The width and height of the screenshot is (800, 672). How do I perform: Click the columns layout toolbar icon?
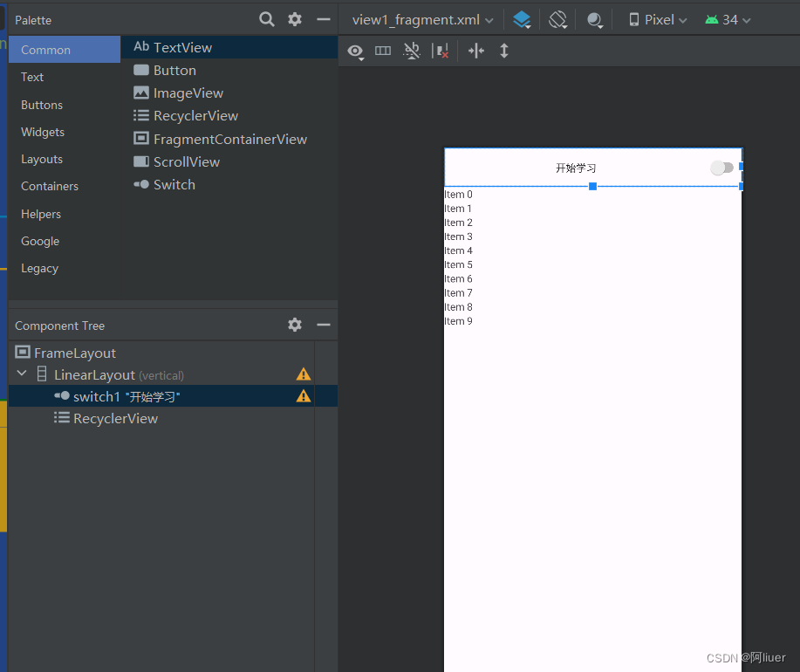click(383, 51)
